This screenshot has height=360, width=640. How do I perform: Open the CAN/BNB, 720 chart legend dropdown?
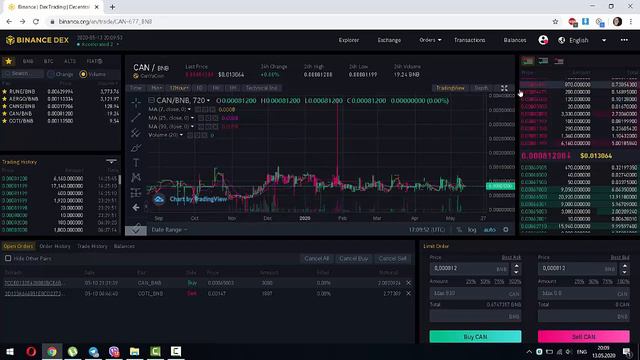tap(208, 100)
